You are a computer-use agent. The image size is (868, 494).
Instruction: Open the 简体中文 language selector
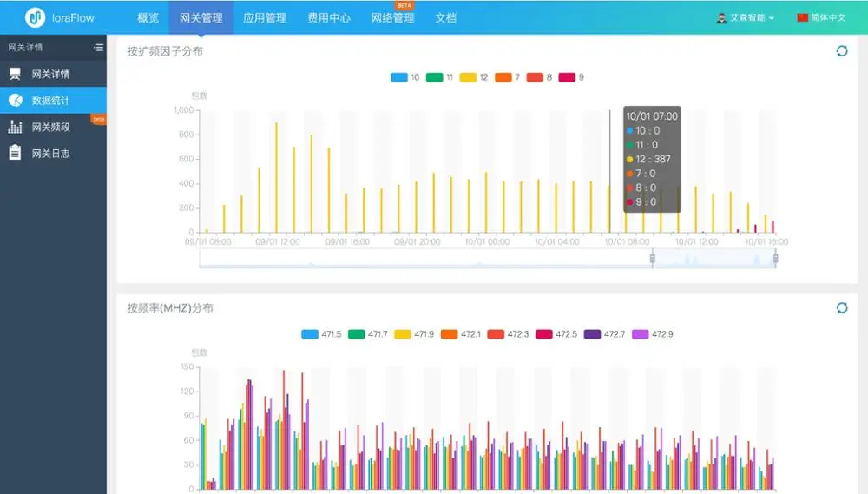pyautogui.click(x=821, y=17)
